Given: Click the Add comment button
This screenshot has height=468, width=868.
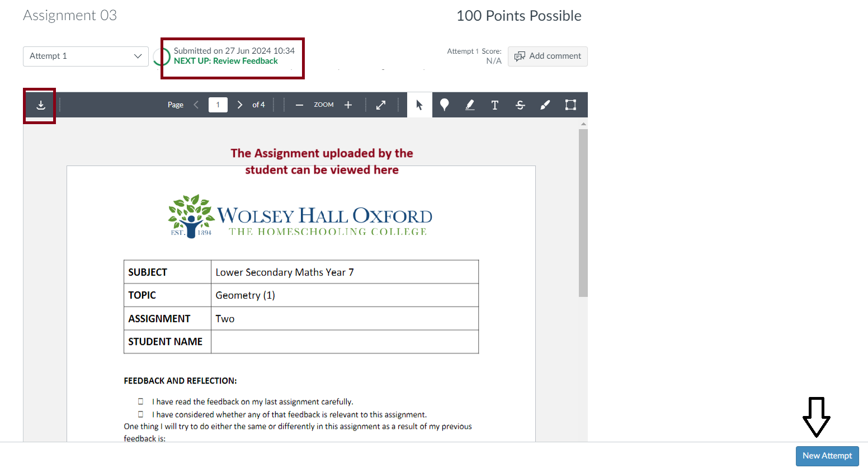Looking at the screenshot, I should point(548,56).
